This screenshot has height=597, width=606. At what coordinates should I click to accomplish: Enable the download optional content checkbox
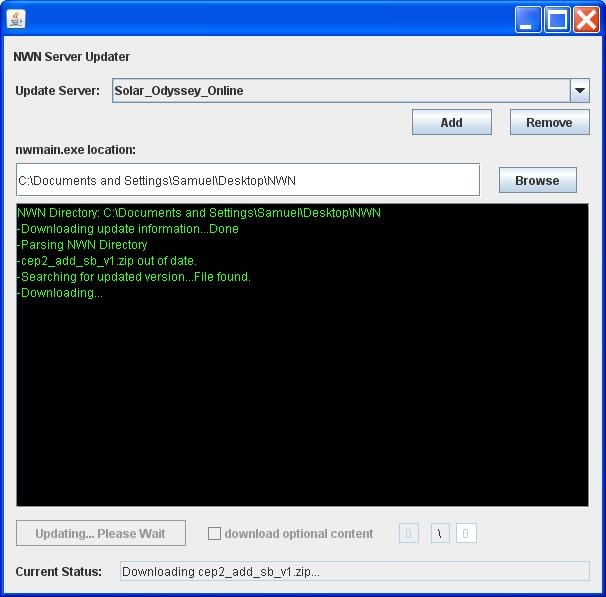click(x=214, y=533)
